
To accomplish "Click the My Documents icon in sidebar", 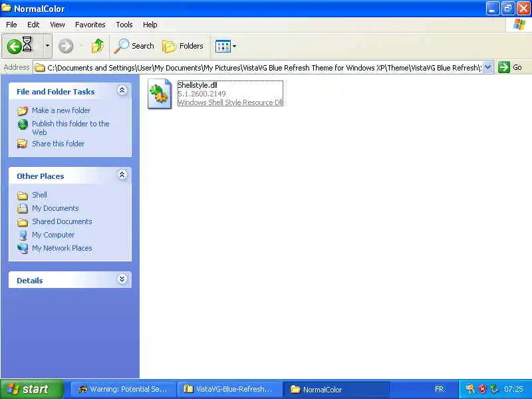I will pos(23,208).
